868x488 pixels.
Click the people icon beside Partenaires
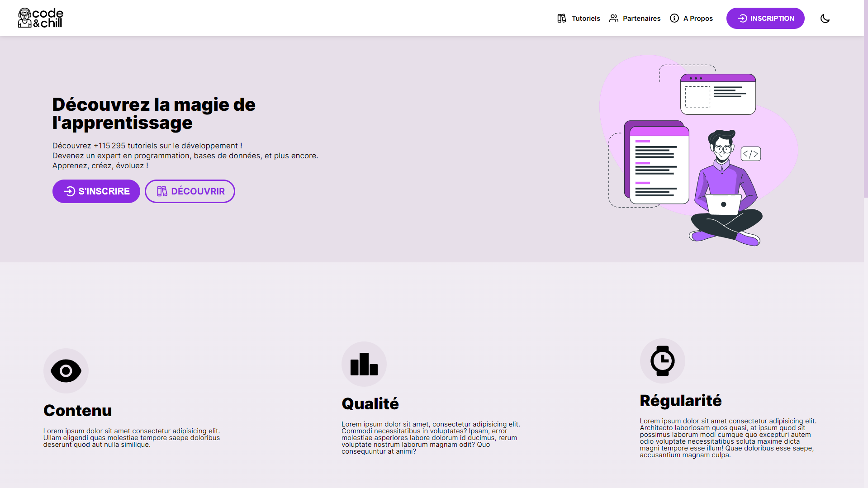click(x=614, y=18)
